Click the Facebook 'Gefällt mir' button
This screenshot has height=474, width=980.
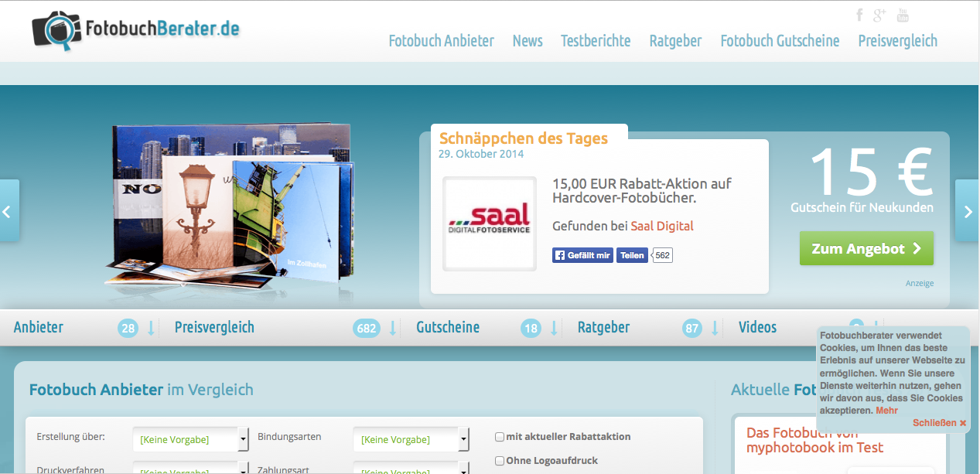[582, 255]
